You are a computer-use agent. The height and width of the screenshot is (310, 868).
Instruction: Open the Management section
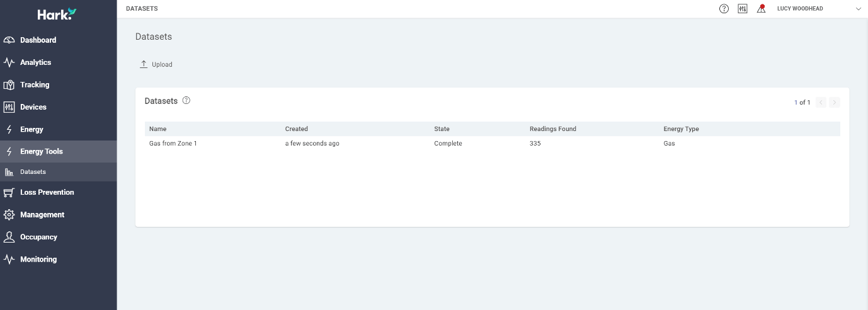[58, 215]
